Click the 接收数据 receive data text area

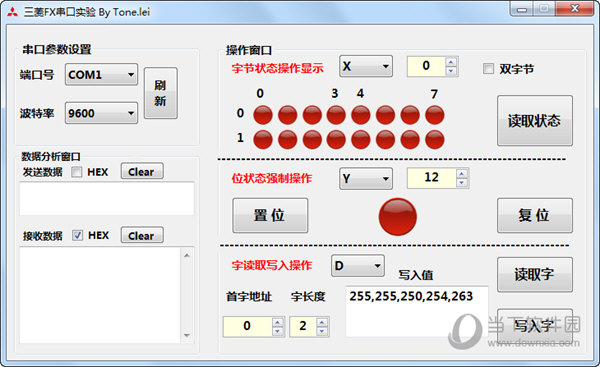pyautogui.click(x=100, y=295)
